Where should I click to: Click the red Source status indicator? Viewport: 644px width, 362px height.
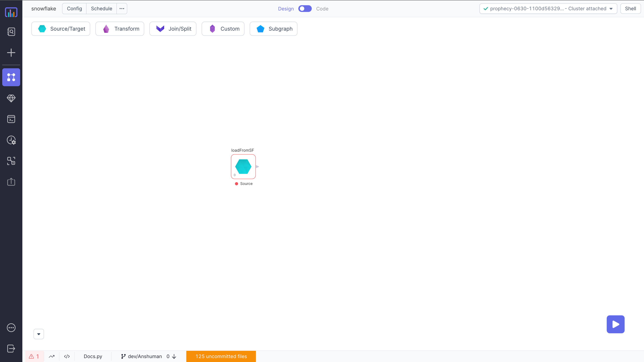(x=236, y=184)
